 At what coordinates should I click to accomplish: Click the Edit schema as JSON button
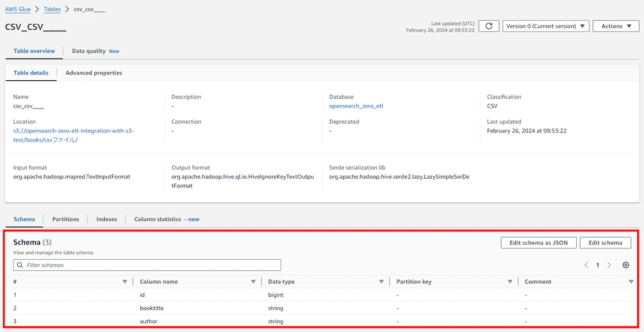pyautogui.click(x=539, y=242)
